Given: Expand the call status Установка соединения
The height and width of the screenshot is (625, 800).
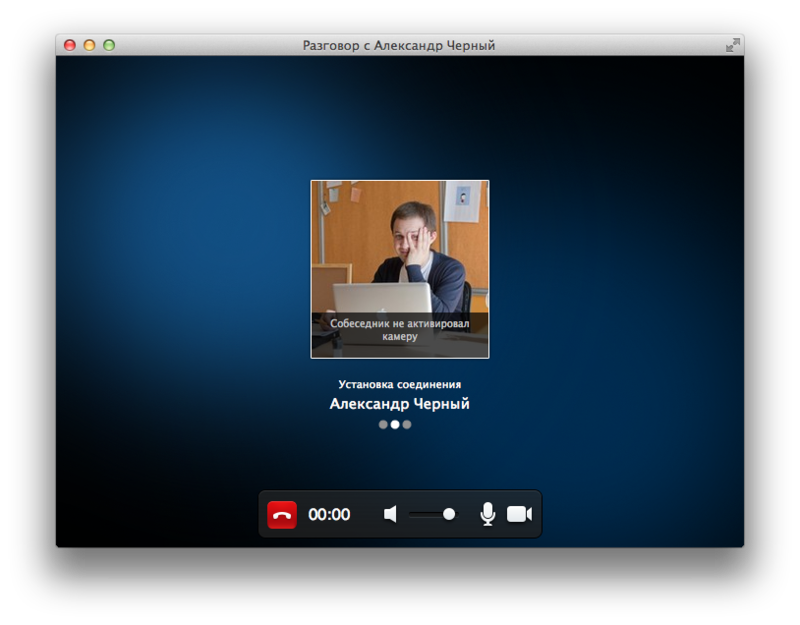Looking at the screenshot, I should [x=400, y=383].
